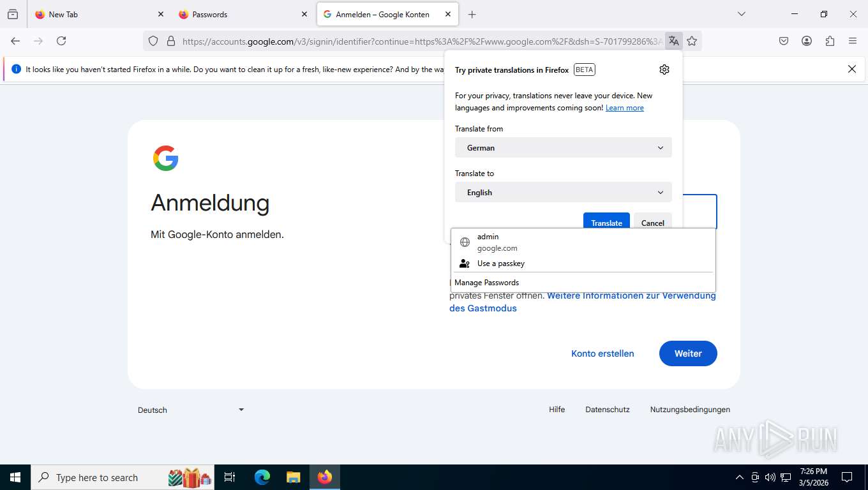Close the New Tab tab

coord(161,14)
